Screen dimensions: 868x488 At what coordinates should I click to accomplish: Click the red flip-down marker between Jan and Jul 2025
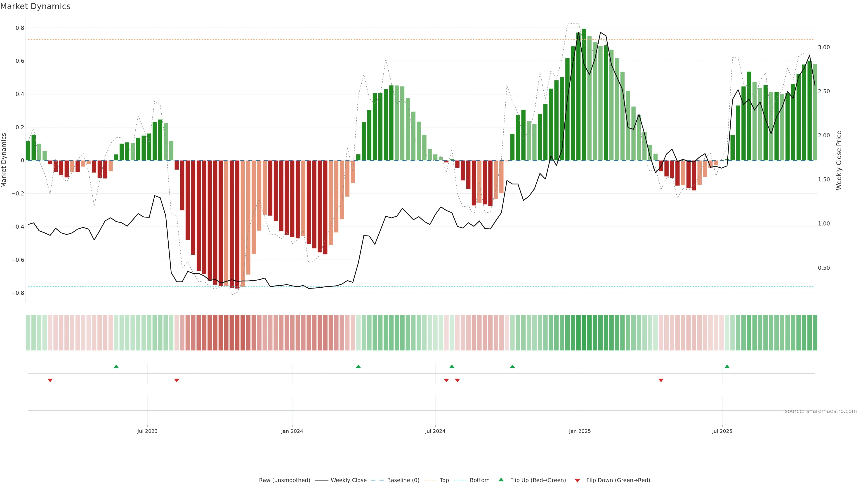[661, 380]
